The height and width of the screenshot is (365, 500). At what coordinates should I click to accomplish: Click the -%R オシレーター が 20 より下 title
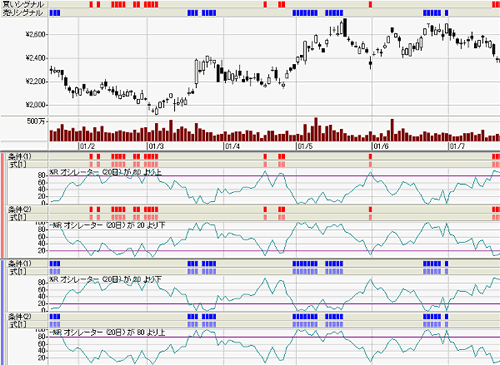point(108,225)
